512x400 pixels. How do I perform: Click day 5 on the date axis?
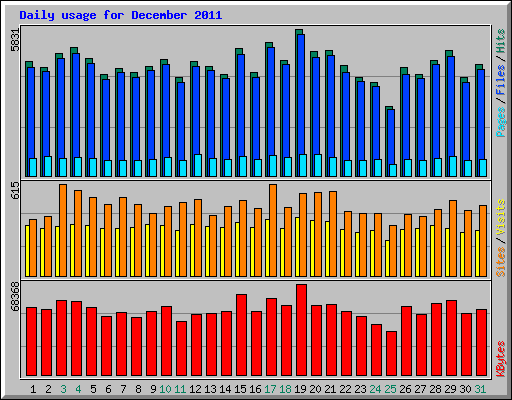tap(93, 389)
